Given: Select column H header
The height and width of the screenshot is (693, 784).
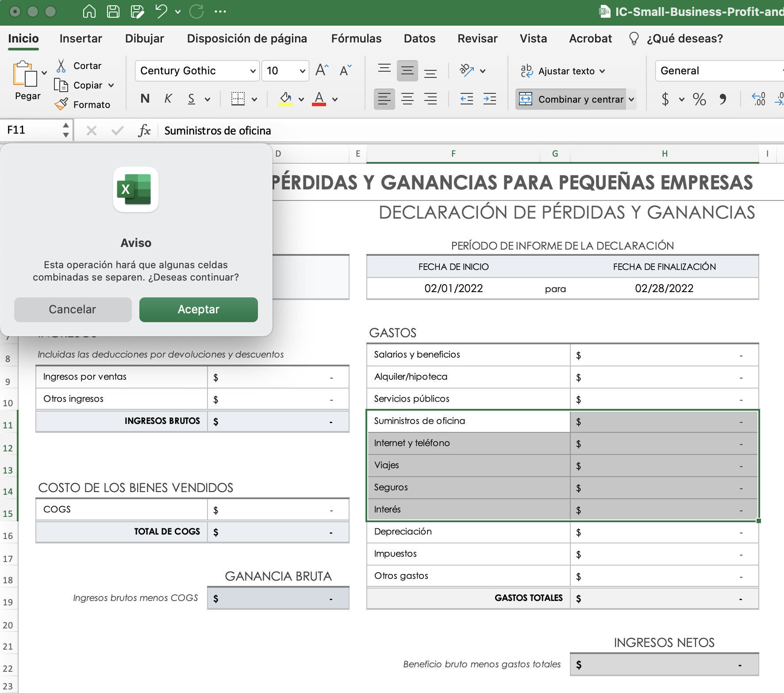Looking at the screenshot, I should coord(665,154).
